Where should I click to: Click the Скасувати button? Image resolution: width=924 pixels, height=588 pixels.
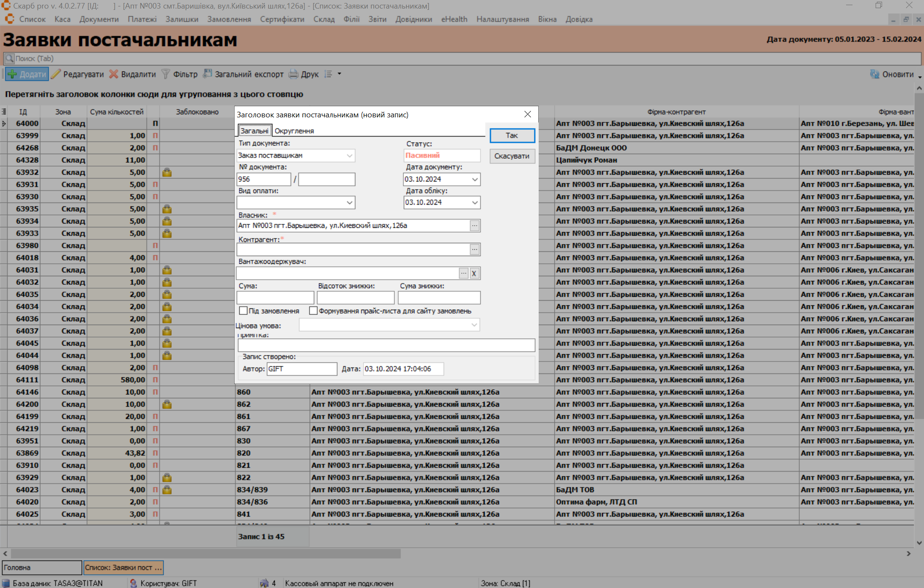coord(512,156)
